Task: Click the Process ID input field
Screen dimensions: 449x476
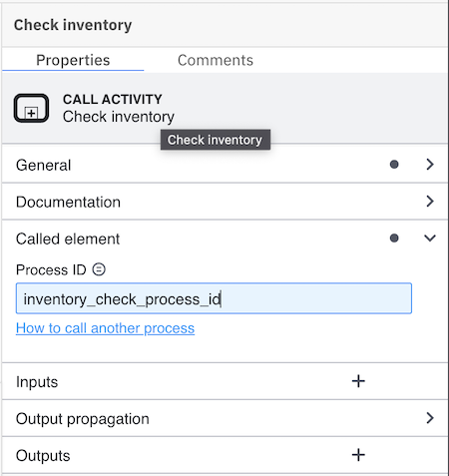Action: [x=214, y=298]
